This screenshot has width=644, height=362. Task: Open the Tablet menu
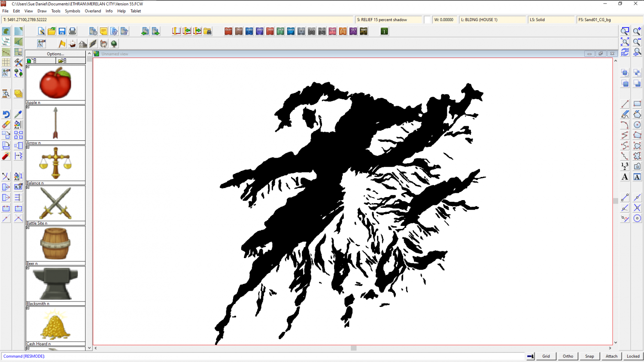pyautogui.click(x=136, y=11)
